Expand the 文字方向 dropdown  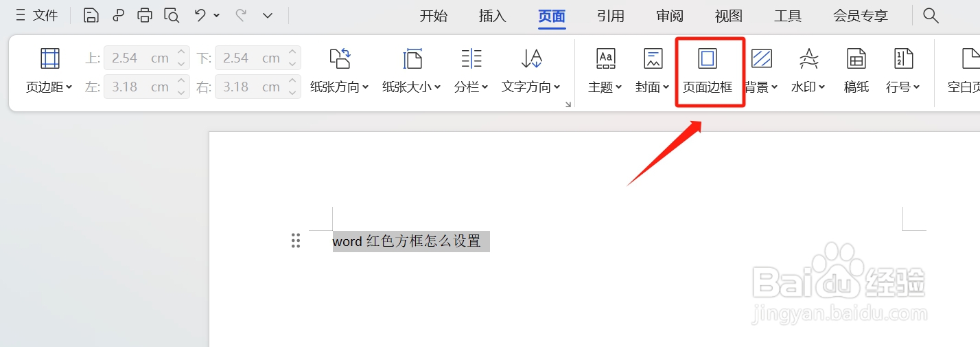[557, 87]
